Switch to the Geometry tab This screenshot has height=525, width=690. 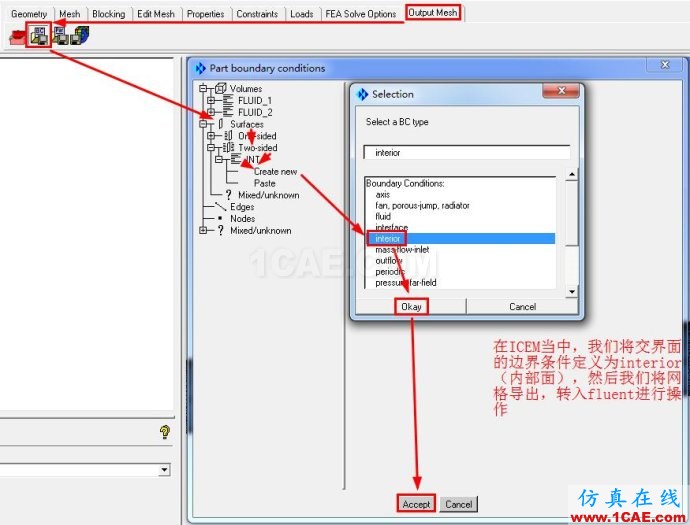click(x=29, y=14)
